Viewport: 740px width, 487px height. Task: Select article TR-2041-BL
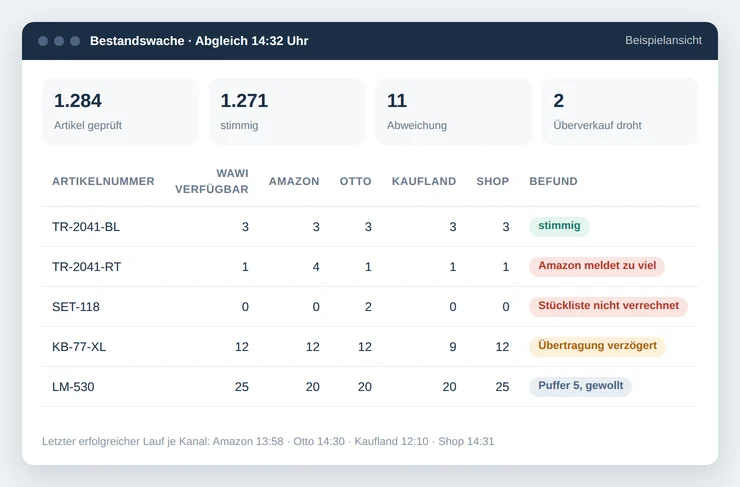pos(86,227)
